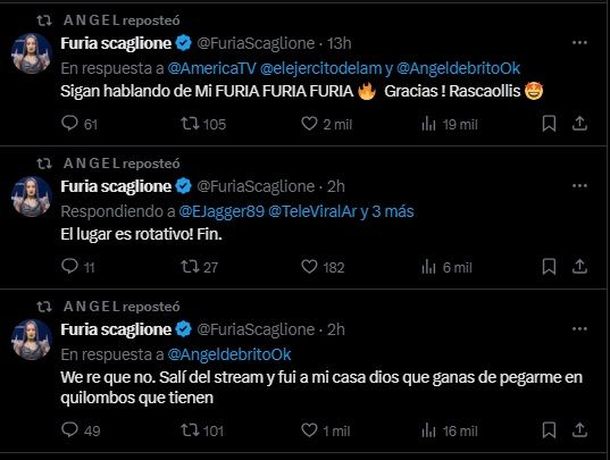
Task: Repost the tweet with 27 reposts
Action: (188, 267)
